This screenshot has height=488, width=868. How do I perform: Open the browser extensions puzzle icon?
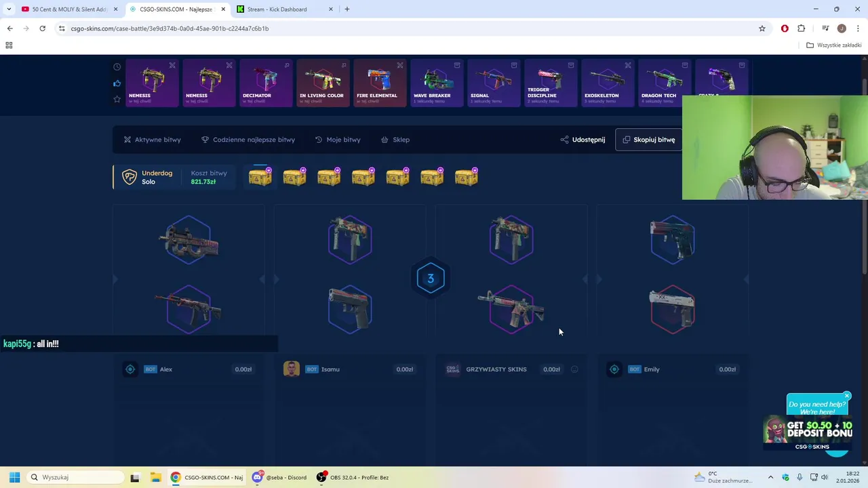tap(802, 28)
